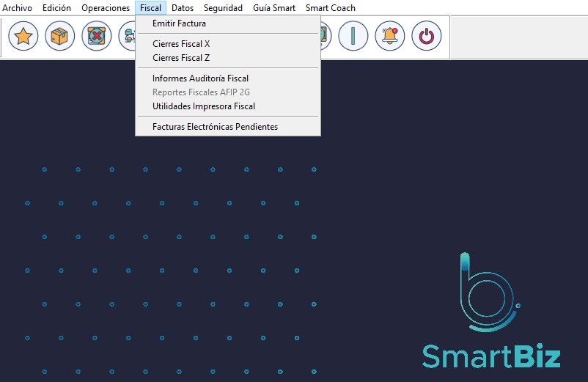588x382 pixels.
Task: Open the Guía Smart menu
Action: [274, 8]
